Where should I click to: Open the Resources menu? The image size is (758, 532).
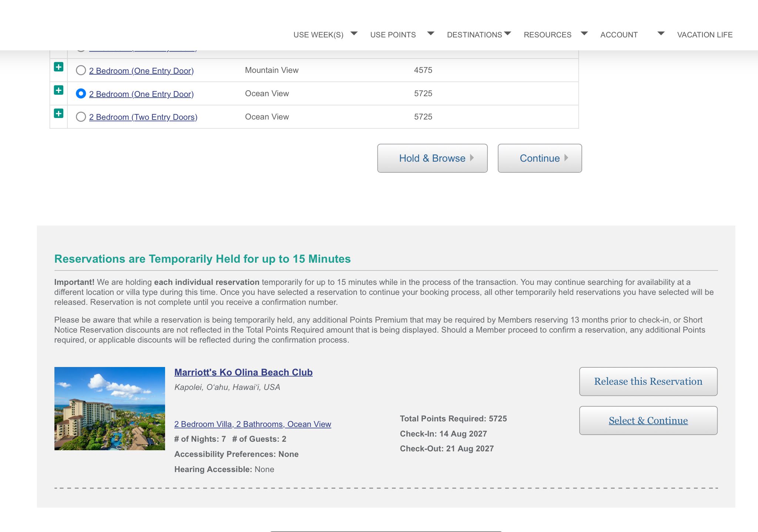click(x=547, y=35)
